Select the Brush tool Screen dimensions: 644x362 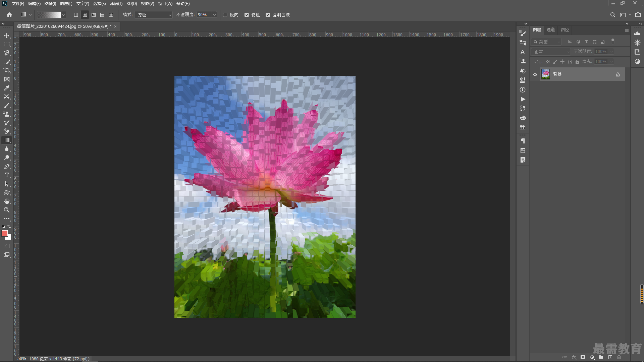7,105
